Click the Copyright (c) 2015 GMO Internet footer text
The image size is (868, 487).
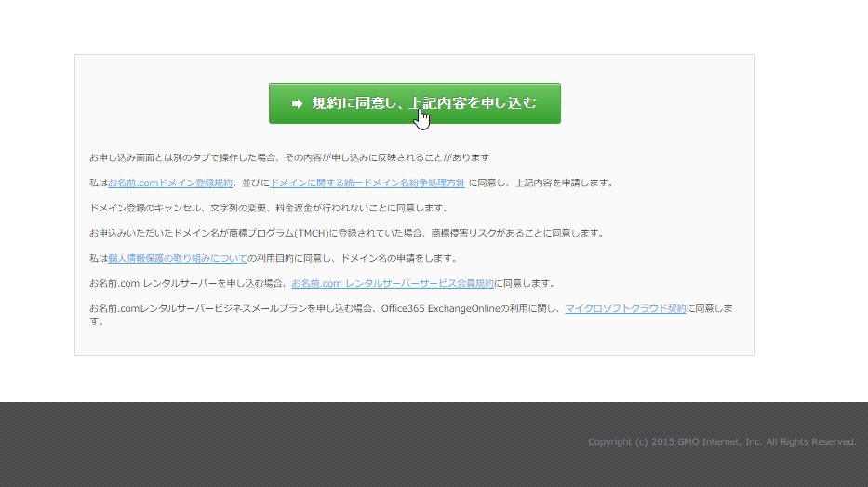click(x=722, y=441)
